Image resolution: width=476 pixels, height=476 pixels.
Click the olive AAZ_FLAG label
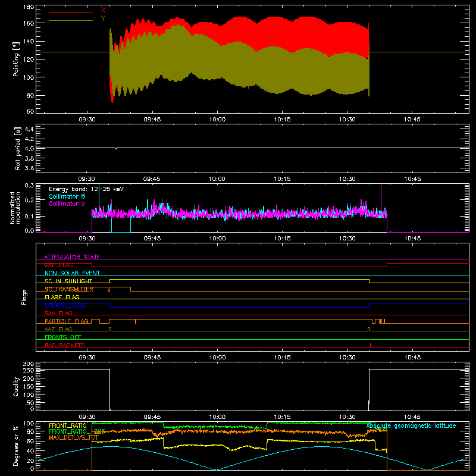tap(58, 329)
